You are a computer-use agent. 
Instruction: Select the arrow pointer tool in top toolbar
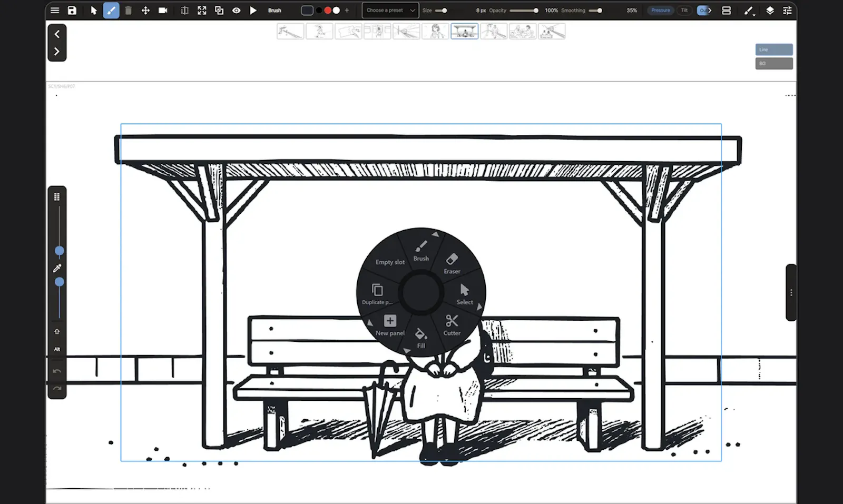(94, 11)
